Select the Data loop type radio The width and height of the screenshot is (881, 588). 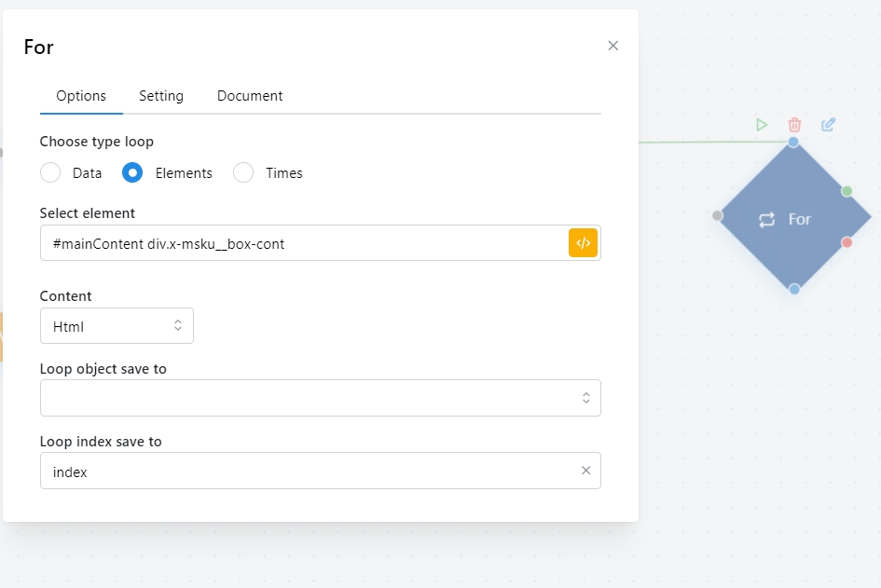pos(51,173)
